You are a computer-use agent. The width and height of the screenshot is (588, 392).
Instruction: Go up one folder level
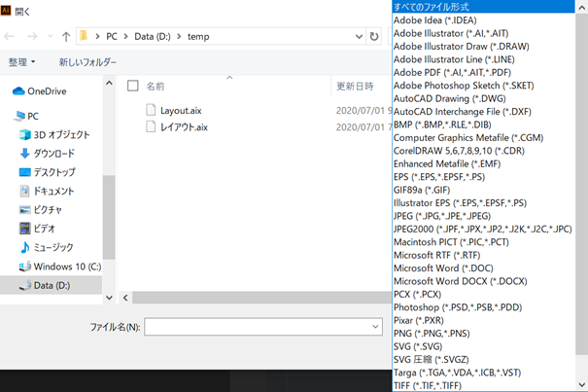(66, 36)
